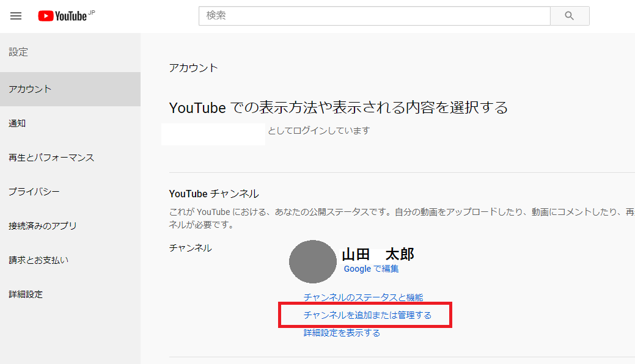This screenshot has width=635, height=364.
Task: Focus the 検索 search field
Action: (374, 16)
